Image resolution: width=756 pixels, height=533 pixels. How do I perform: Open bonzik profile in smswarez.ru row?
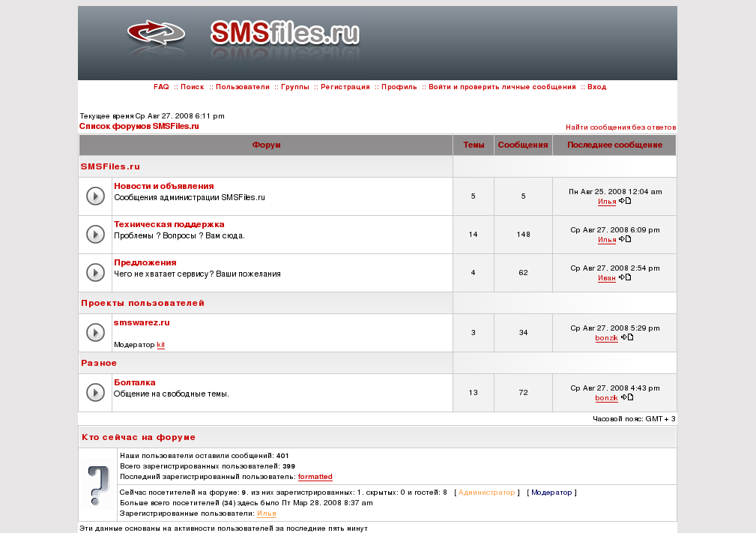607,338
